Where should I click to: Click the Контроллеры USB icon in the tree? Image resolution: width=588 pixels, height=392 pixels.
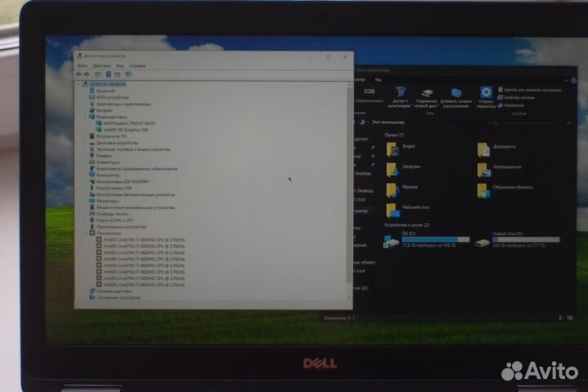point(91,188)
